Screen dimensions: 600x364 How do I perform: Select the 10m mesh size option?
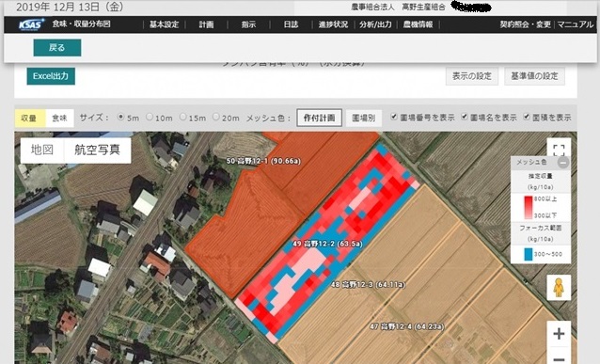coord(150,117)
